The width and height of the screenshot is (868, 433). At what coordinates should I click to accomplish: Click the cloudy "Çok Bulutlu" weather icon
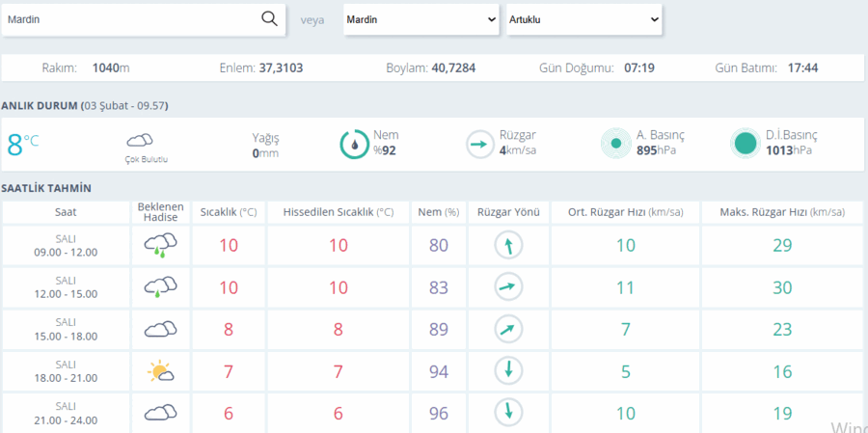click(x=140, y=140)
